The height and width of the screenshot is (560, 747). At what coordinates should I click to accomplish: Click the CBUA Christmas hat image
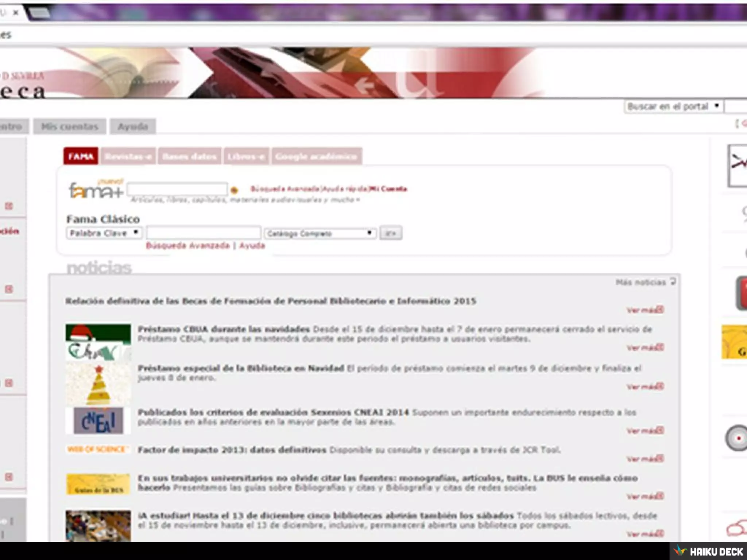point(98,342)
